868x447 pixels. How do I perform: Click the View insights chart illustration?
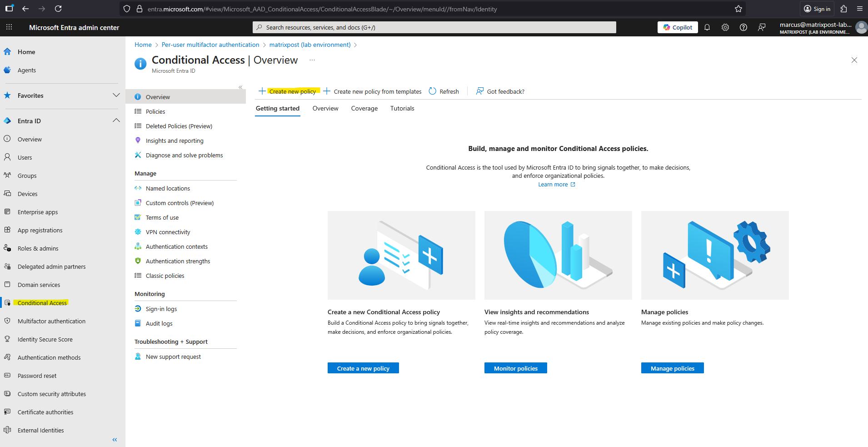click(x=558, y=255)
